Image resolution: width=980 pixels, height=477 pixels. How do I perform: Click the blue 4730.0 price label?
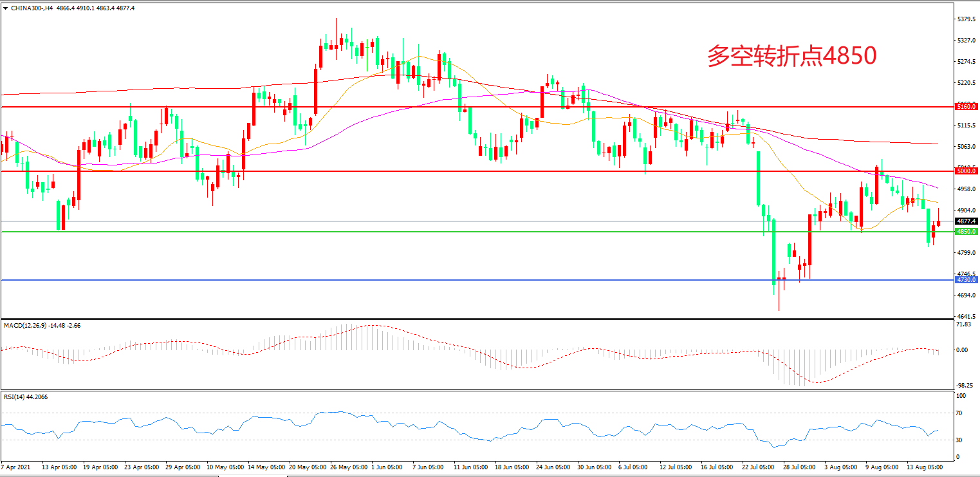(966, 280)
